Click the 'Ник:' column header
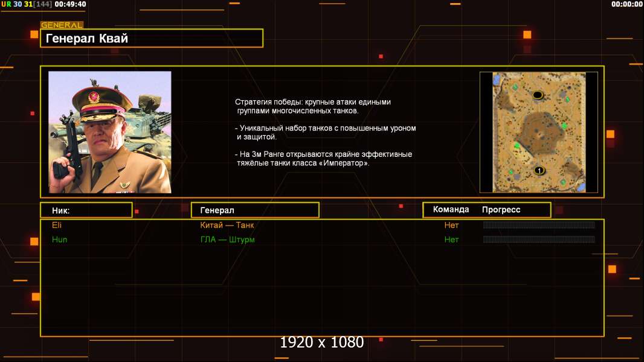The height and width of the screenshot is (362, 644). coord(86,211)
